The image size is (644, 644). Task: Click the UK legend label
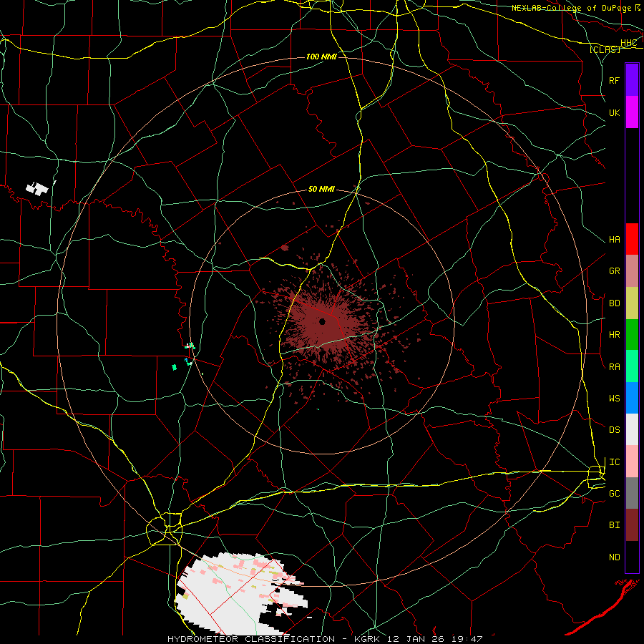point(615,112)
